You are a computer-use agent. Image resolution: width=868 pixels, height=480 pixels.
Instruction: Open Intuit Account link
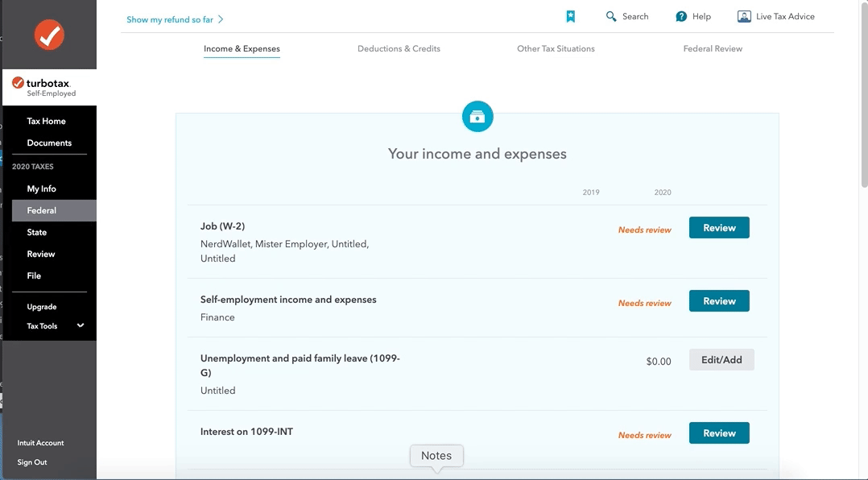click(40, 443)
